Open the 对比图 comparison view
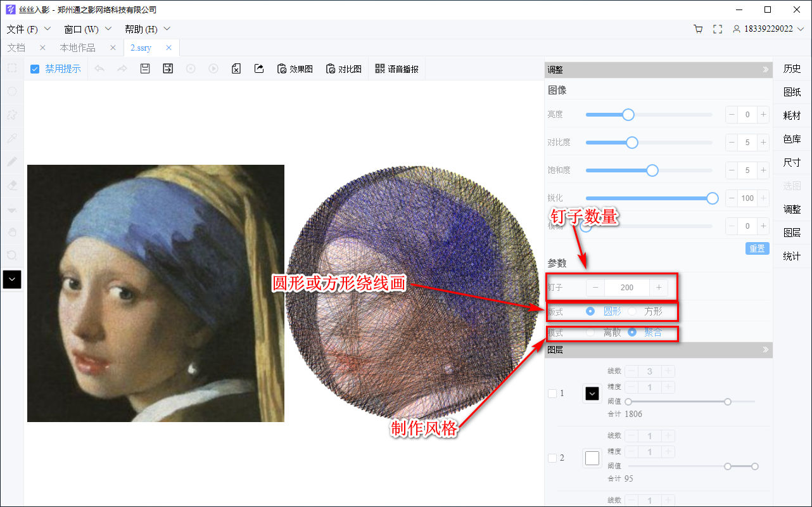The width and height of the screenshot is (812, 507). pyautogui.click(x=343, y=68)
